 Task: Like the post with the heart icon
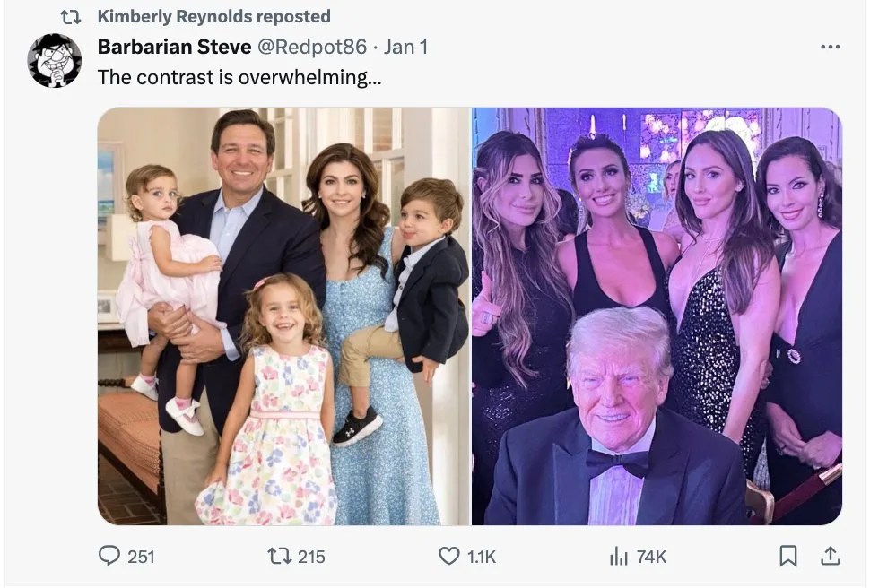pos(448,557)
